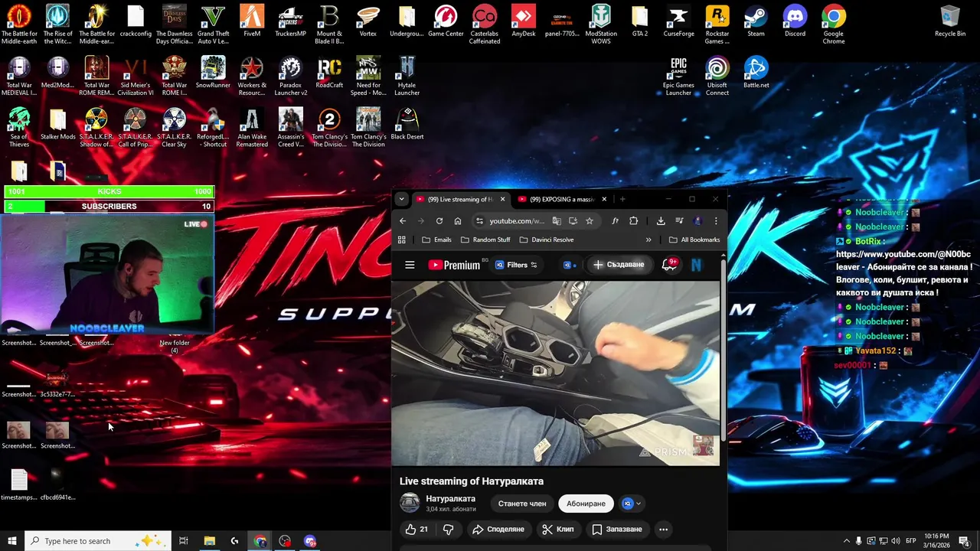Click the YouTube video player
Image resolution: width=980 pixels, height=551 pixels.
pos(556,373)
